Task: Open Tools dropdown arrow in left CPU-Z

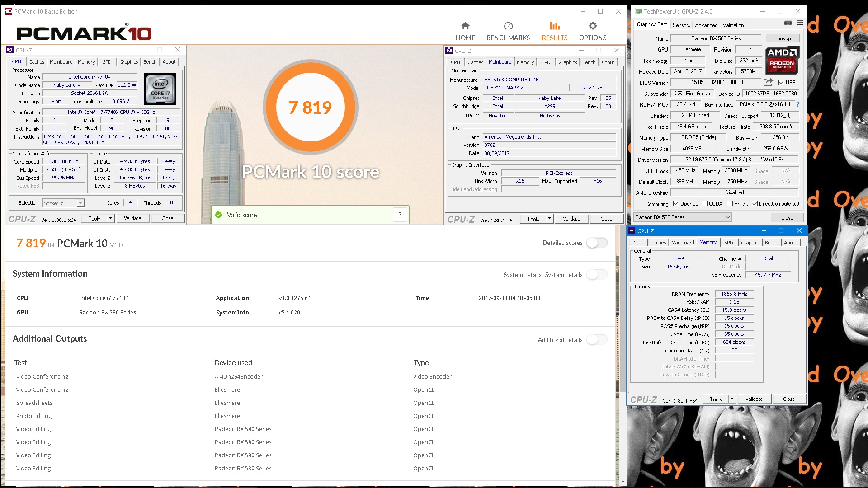Action: coord(110,218)
